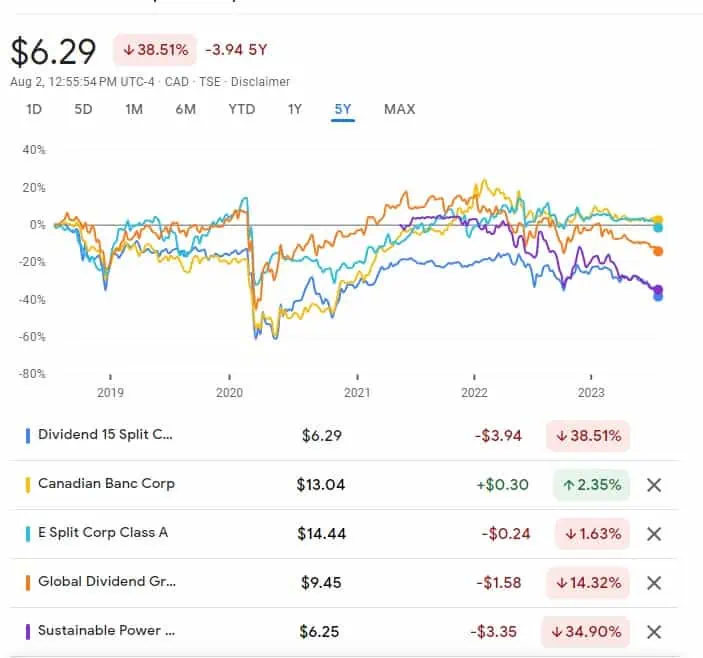Click the 2020 axis label
The width and height of the screenshot is (703, 658).
click(229, 393)
